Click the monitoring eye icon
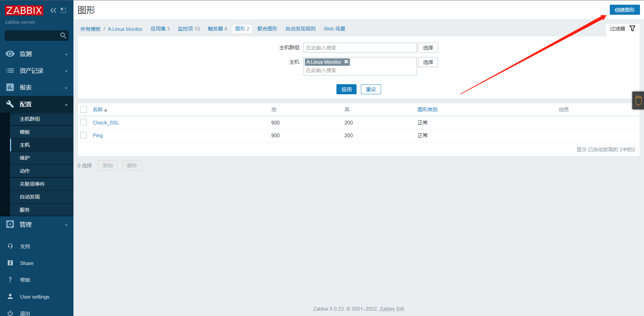 (x=10, y=54)
